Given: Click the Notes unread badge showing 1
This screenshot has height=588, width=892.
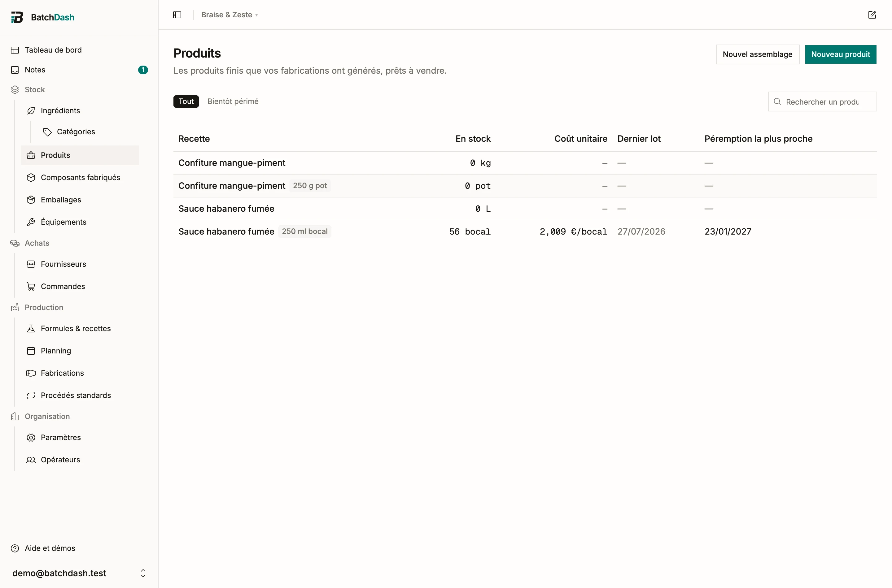Looking at the screenshot, I should coord(143,70).
